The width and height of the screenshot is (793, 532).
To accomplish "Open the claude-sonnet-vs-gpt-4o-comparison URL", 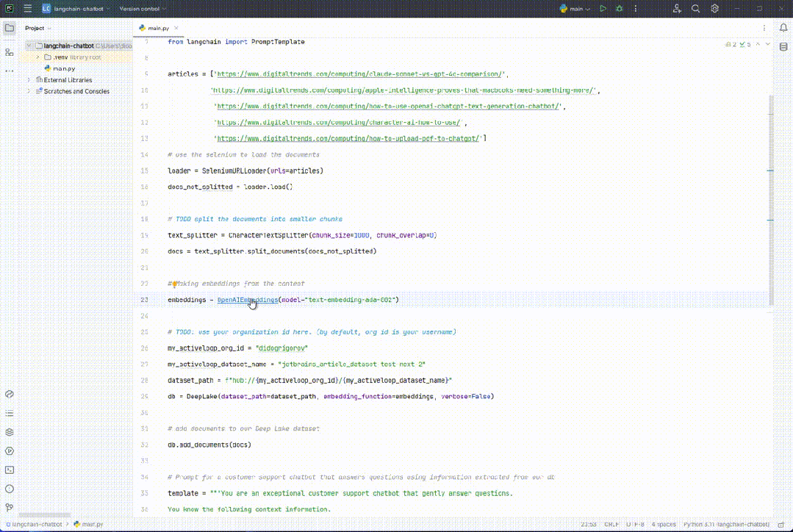I will [x=359, y=73].
